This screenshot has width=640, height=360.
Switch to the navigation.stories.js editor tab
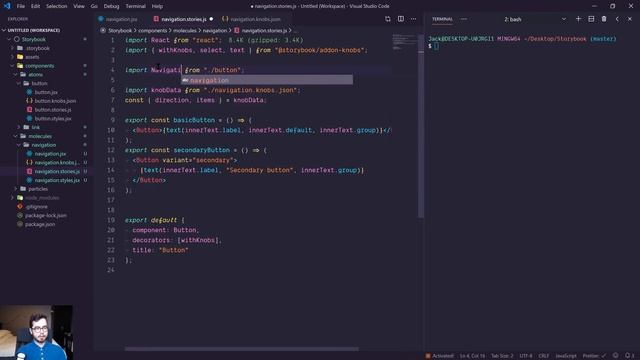pyautogui.click(x=183, y=19)
